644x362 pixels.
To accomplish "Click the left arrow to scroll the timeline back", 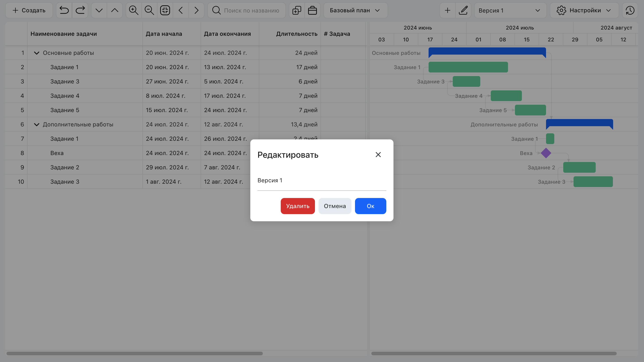I will (x=181, y=10).
